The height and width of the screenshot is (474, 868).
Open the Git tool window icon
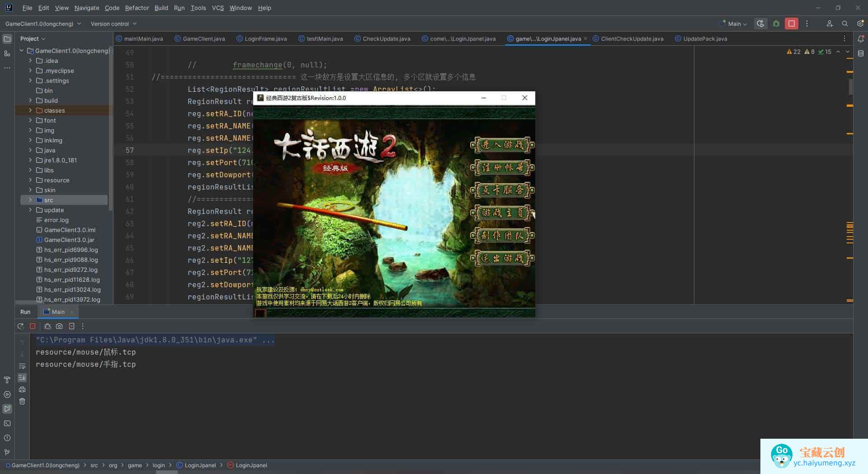(7, 452)
